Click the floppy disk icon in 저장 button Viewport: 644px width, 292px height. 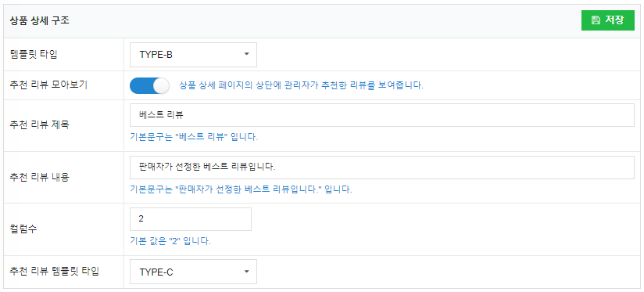point(596,20)
